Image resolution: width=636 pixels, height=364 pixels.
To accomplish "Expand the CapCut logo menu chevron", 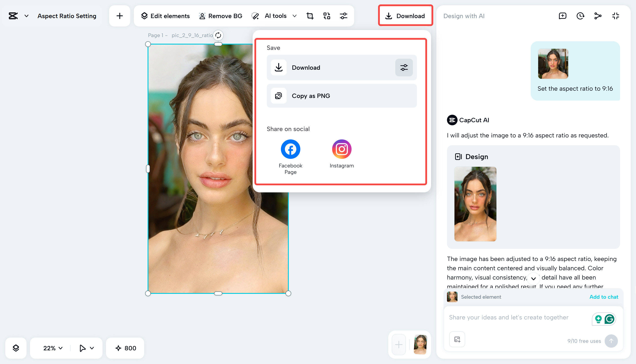I will (26, 16).
